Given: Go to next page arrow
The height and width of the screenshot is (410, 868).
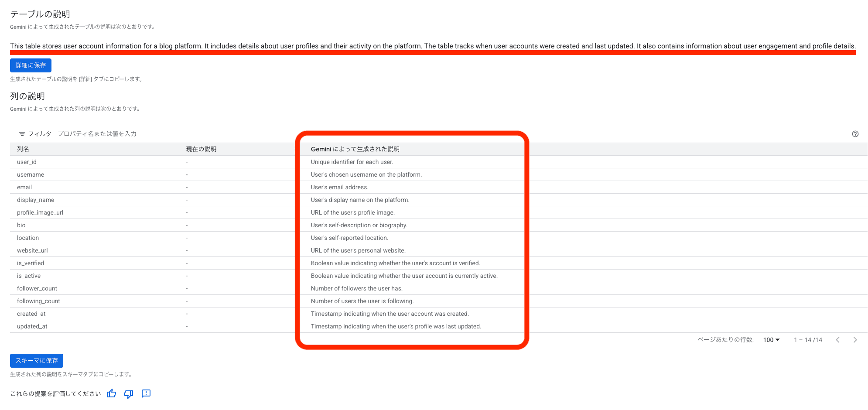Looking at the screenshot, I should pyautogui.click(x=855, y=340).
